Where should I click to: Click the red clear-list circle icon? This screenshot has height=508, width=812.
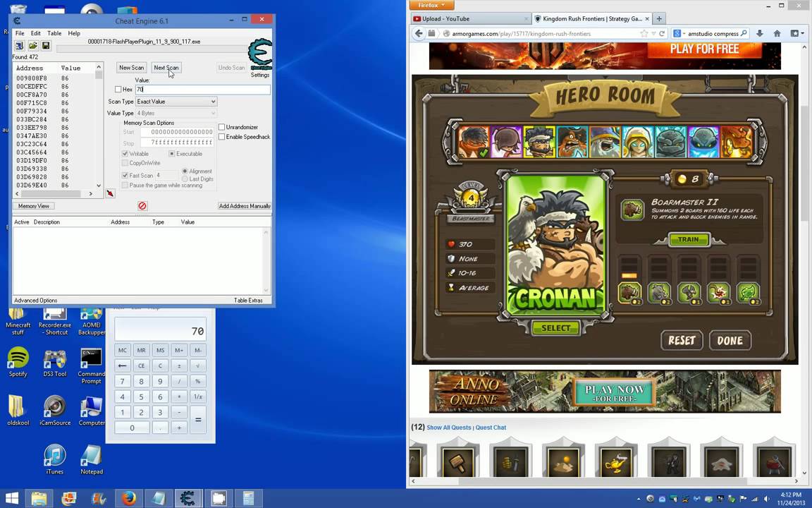tap(142, 206)
